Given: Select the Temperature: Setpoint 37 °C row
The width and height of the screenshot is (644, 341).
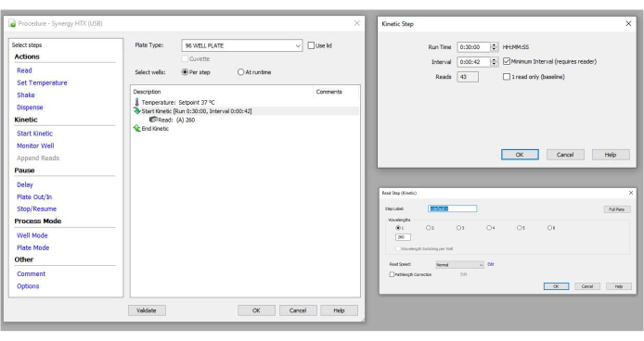Looking at the screenshot, I should point(245,102).
